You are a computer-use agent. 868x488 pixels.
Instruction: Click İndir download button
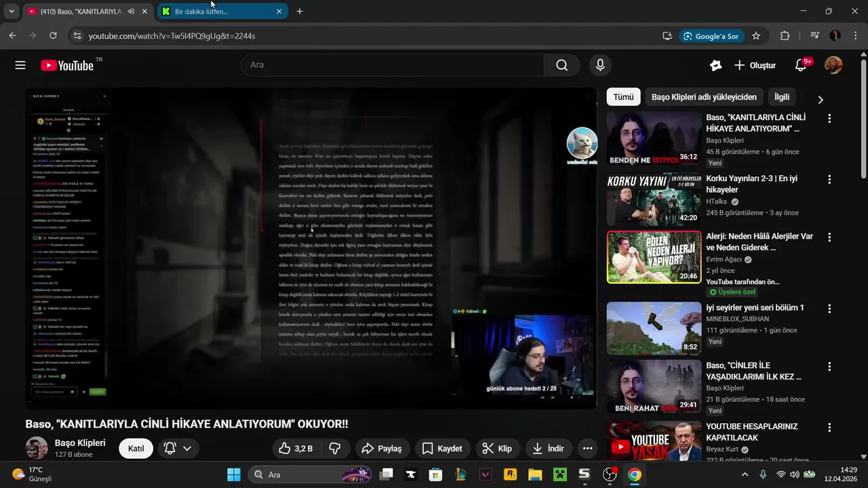click(549, 449)
